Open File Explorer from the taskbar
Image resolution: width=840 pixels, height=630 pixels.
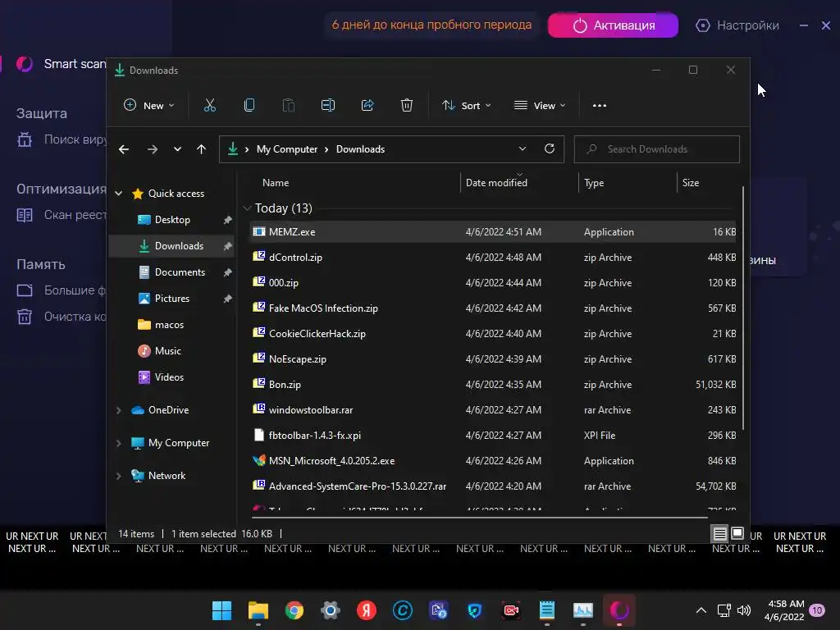258,610
